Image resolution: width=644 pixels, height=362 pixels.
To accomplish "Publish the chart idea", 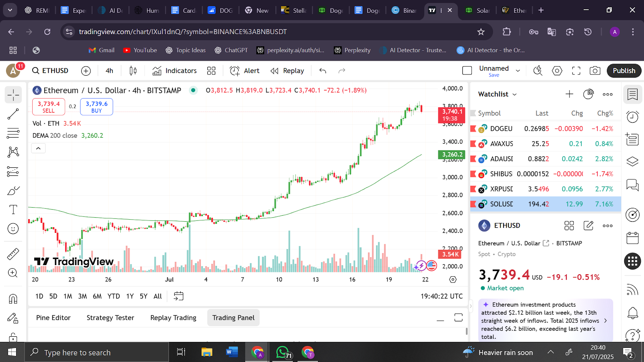I will [624, 71].
